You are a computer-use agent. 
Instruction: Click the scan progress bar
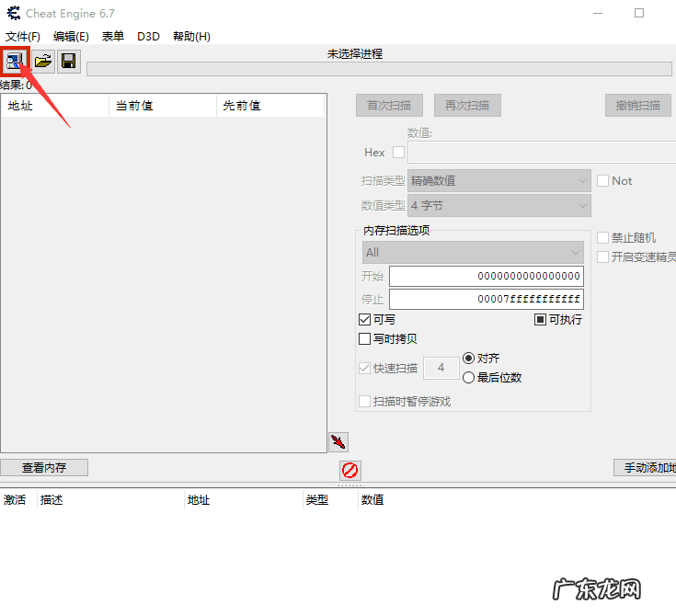[379, 69]
